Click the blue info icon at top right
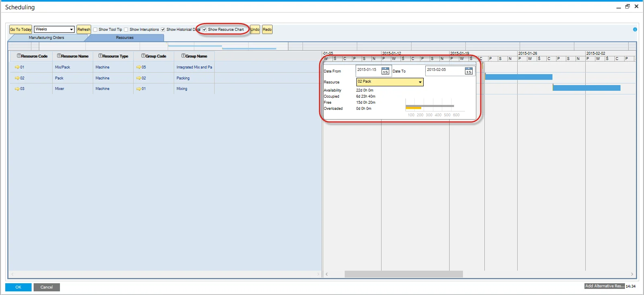Image resolution: width=644 pixels, height=295 pixels. [x=635, y=30]
